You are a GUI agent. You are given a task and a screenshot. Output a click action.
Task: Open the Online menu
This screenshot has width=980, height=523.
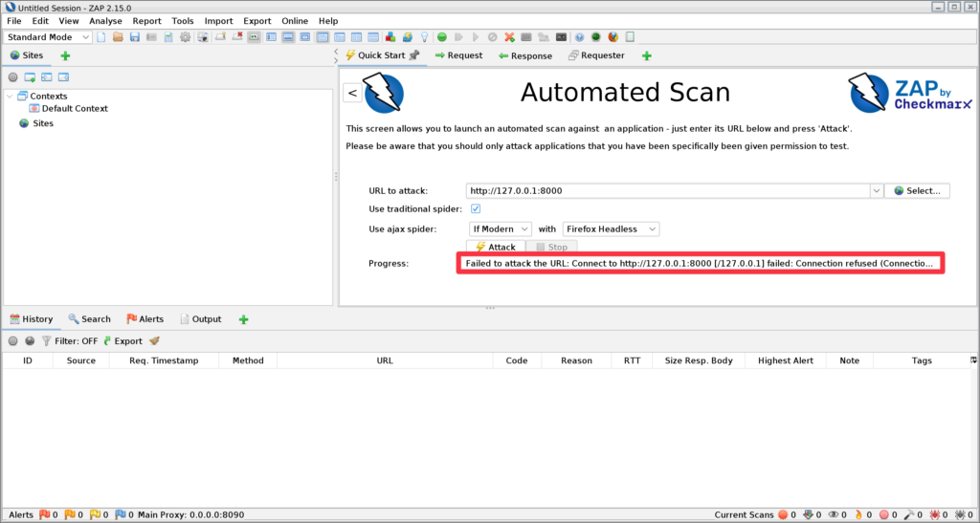click(295, 21)
